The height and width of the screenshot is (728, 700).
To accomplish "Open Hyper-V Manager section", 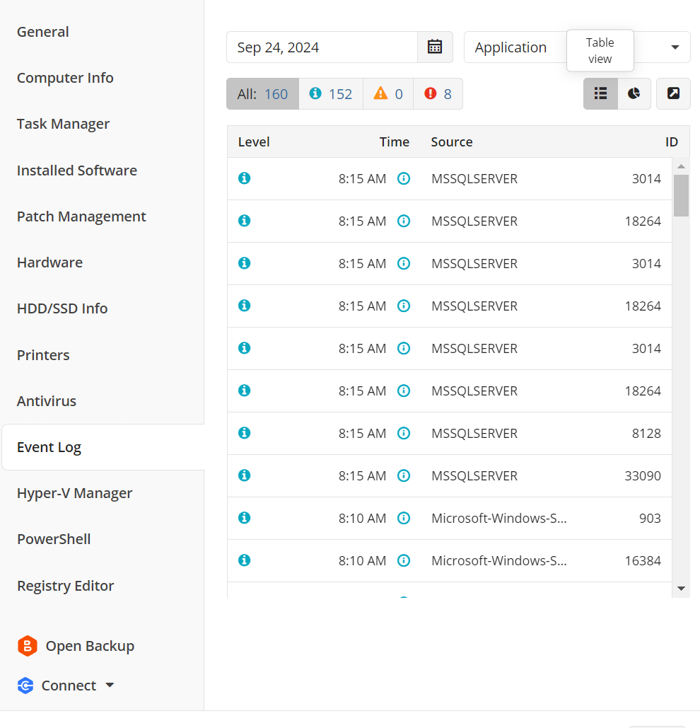I will 74,493.
